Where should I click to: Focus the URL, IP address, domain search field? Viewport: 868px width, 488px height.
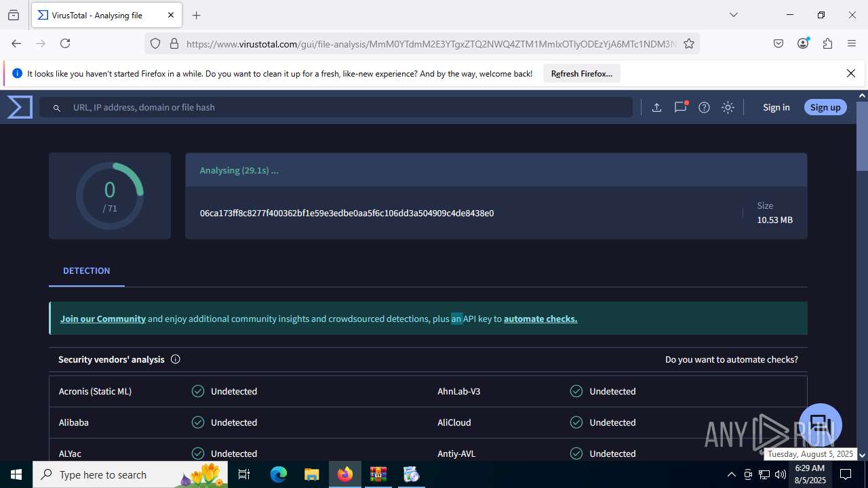(336, 107)
